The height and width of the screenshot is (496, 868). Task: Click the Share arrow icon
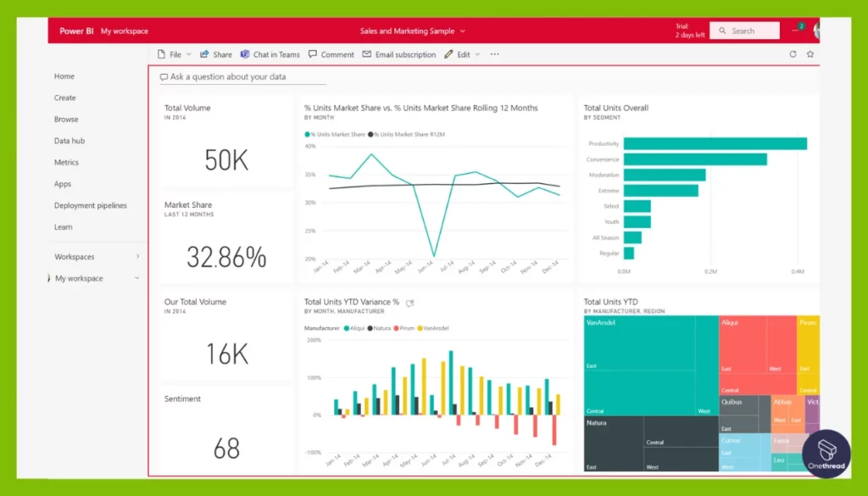(x=204, y=54)
